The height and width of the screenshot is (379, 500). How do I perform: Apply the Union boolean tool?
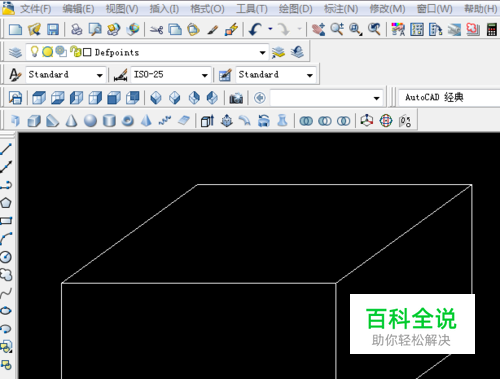click(306, 121)
